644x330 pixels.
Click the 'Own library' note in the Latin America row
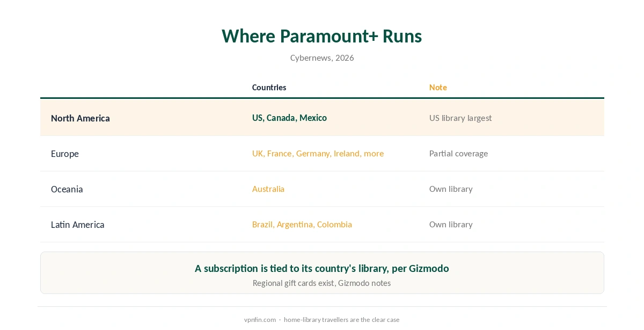pyautogui.click(x=451, y=224)
